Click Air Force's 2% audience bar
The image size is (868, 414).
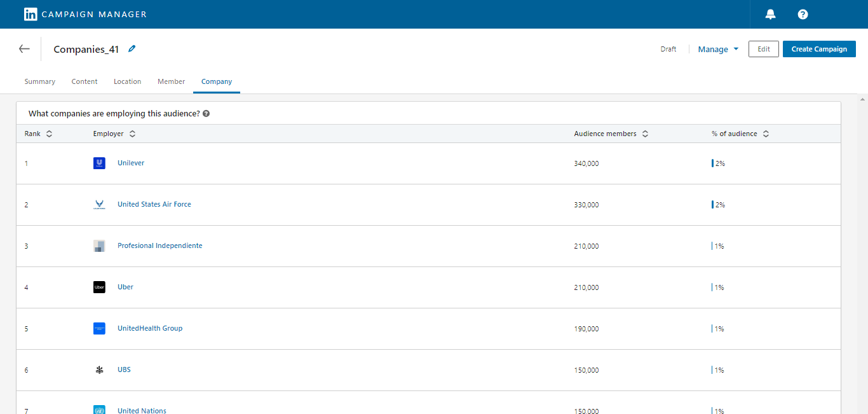pyautogui.click(x=712, y=205)
